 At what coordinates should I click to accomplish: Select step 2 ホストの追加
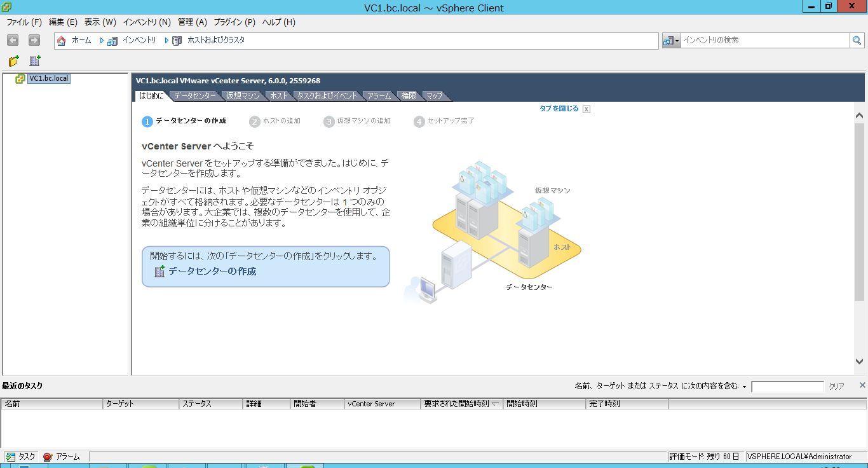[x=275, y=121]
